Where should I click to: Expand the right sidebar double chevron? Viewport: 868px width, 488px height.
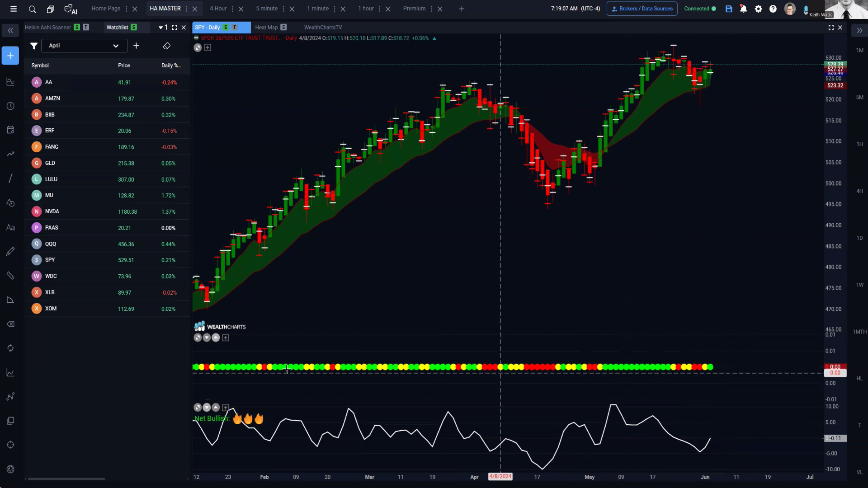pyautogui.click(x=859, y=31)
